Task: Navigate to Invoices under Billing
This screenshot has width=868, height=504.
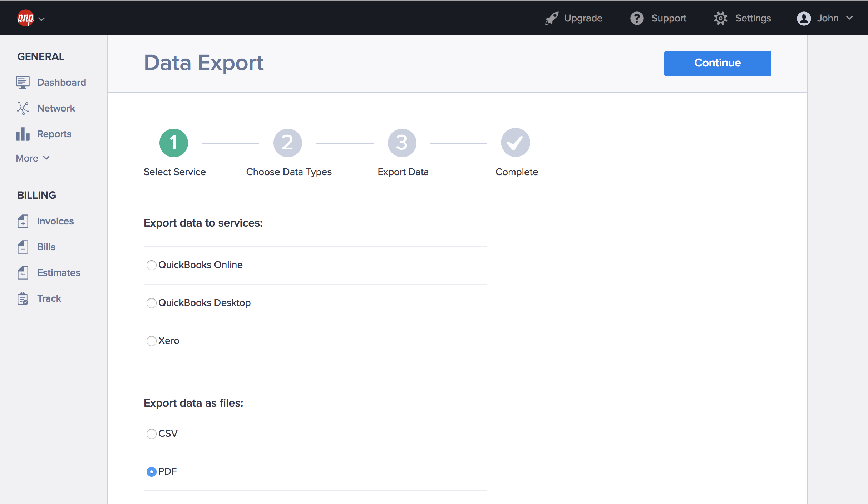Action: point(55,221)
